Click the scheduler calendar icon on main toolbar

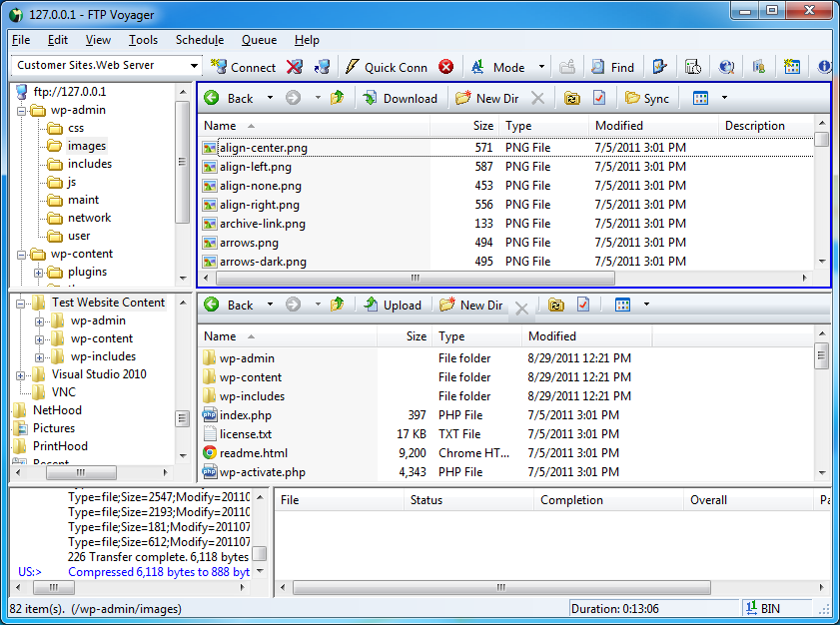(792, 67)
